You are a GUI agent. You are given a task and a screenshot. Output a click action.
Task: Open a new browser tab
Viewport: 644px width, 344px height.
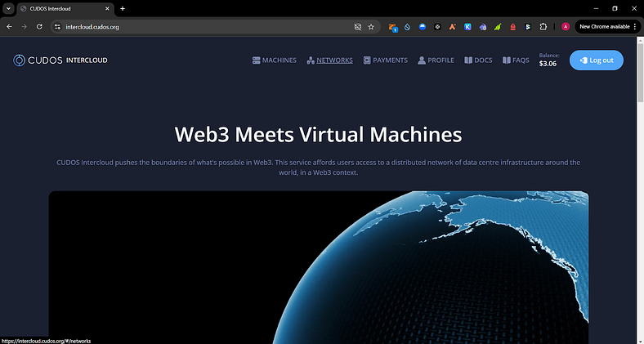coord(123,9)
